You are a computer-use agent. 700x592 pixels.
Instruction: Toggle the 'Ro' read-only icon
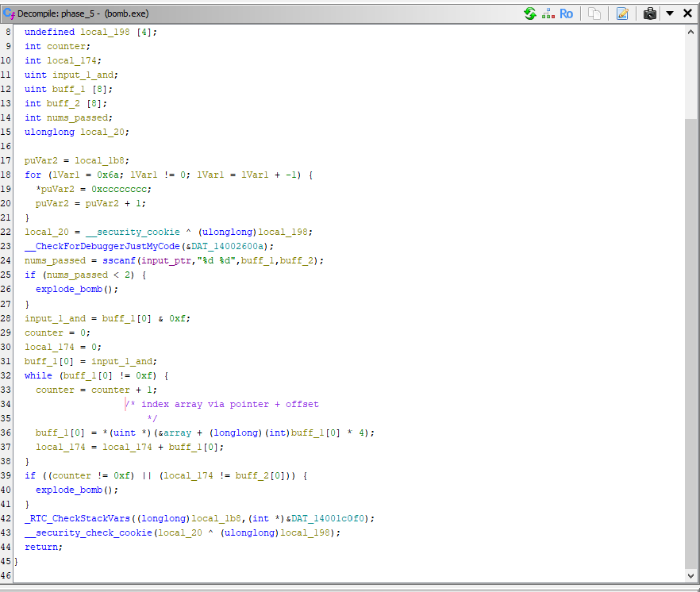[x=566, y=13]
